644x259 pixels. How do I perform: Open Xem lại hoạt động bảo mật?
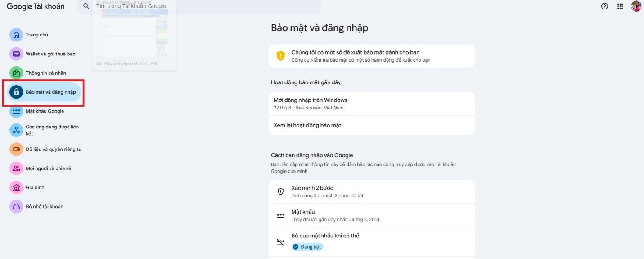pos(372,125)
